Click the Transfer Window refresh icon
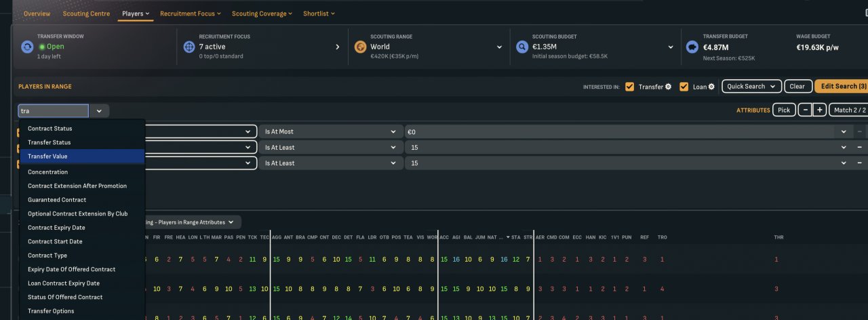The image size is (868, 320). (x=27, y=47)
